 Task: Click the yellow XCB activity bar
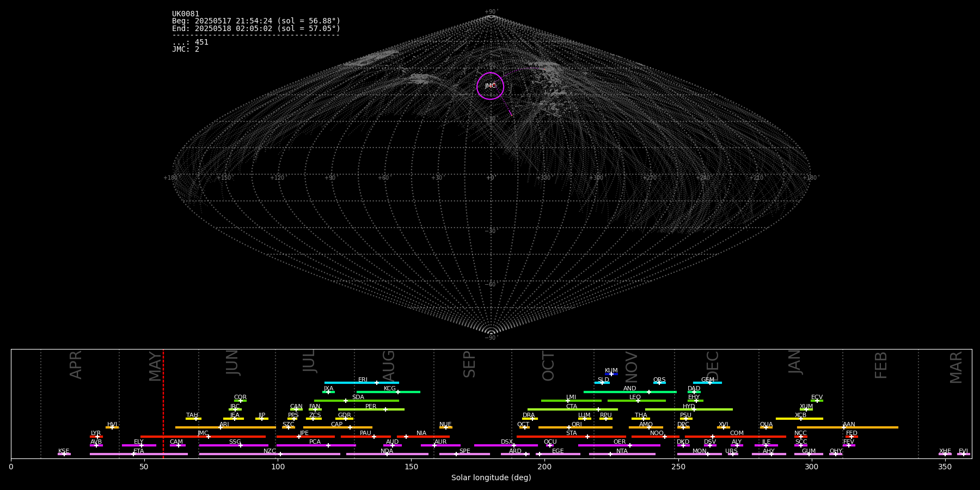point(799,419)
